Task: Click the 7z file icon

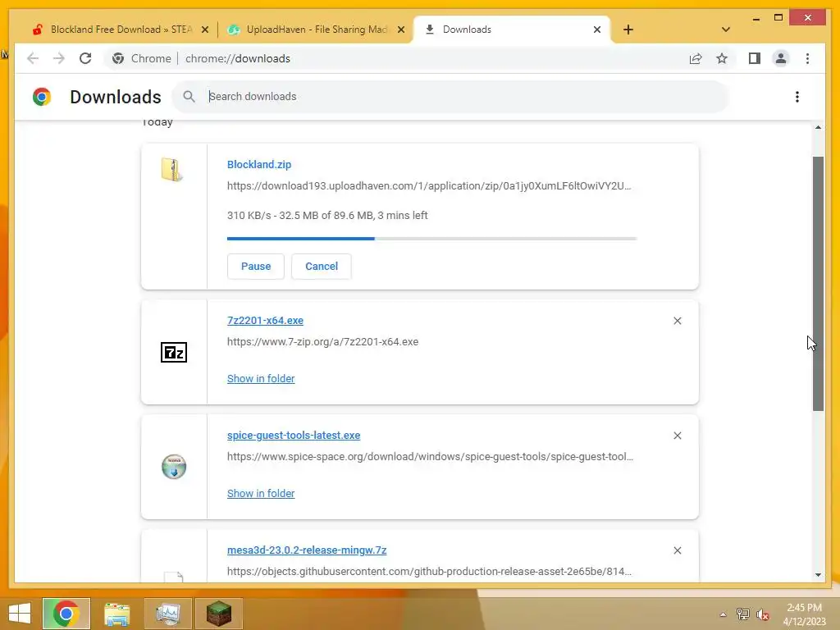Action: (x=174, y=353)
